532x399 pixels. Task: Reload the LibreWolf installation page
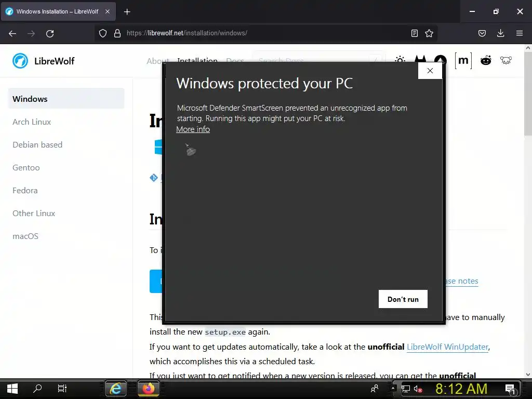pyautogui.click(x=50, y=33)
